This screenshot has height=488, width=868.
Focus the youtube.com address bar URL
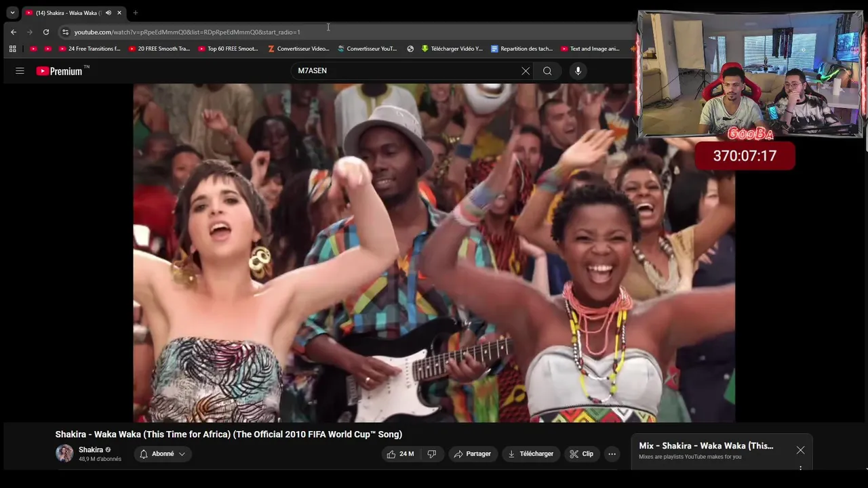(x=187, y=32)
